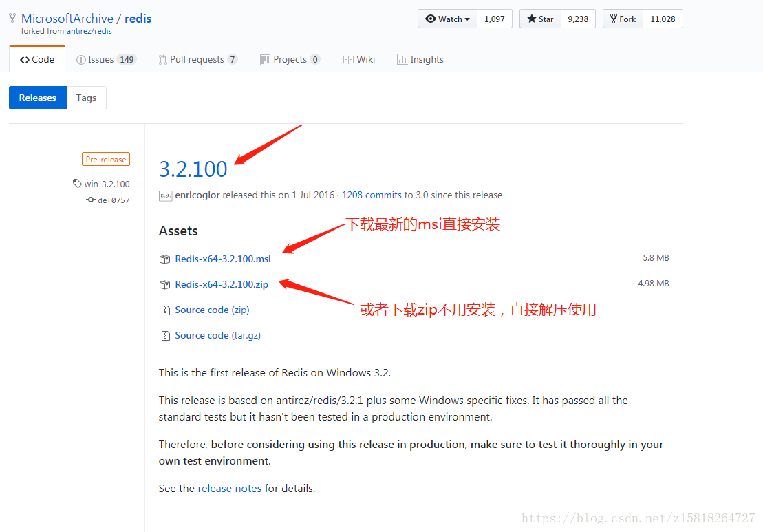Screen dimensions: 763x532
Task: Click the exclamation icon in Issues tab
Action: tap(80, 60)
